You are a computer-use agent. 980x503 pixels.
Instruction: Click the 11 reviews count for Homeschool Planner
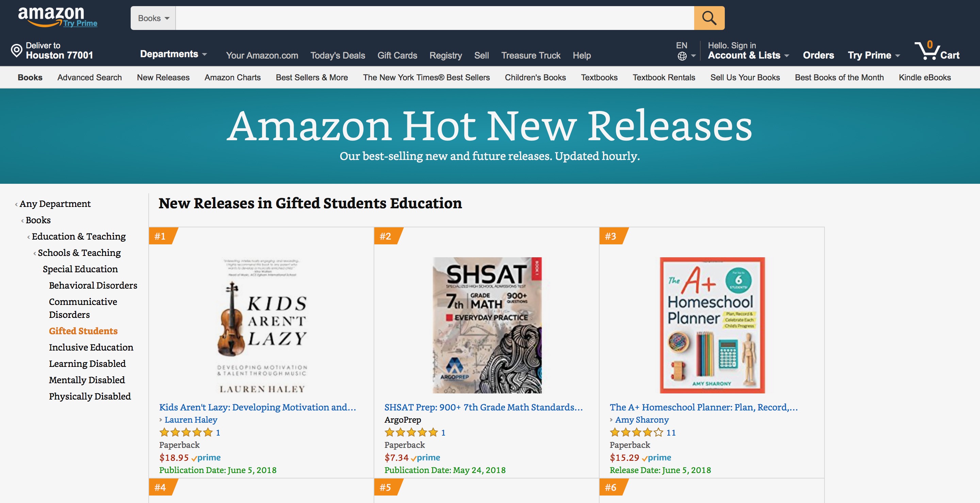click(671, 433)
